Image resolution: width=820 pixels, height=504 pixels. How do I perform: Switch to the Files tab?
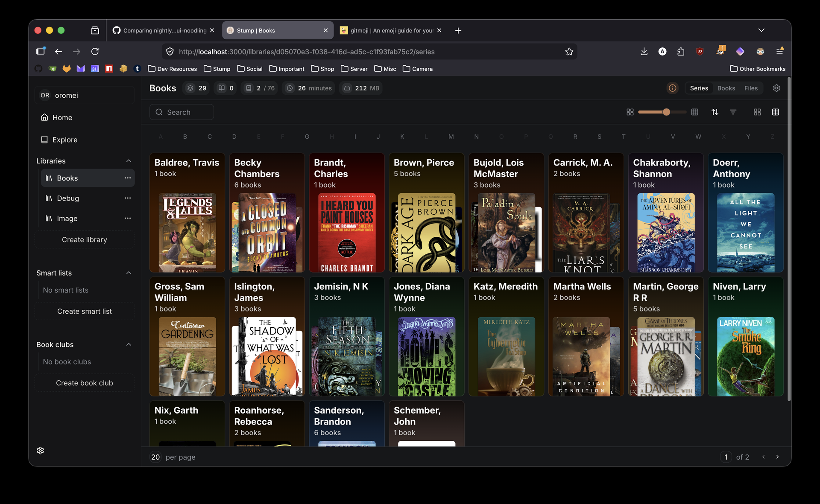pos(751,88)
